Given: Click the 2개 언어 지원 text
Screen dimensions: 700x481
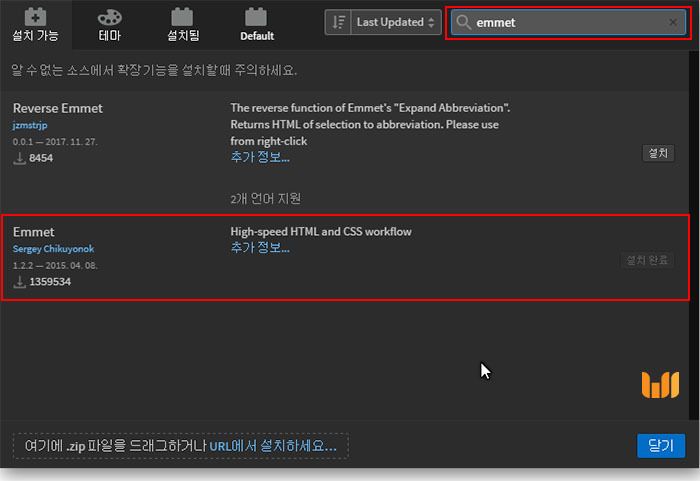Looking at the screenshot, I should pos(266,199).
